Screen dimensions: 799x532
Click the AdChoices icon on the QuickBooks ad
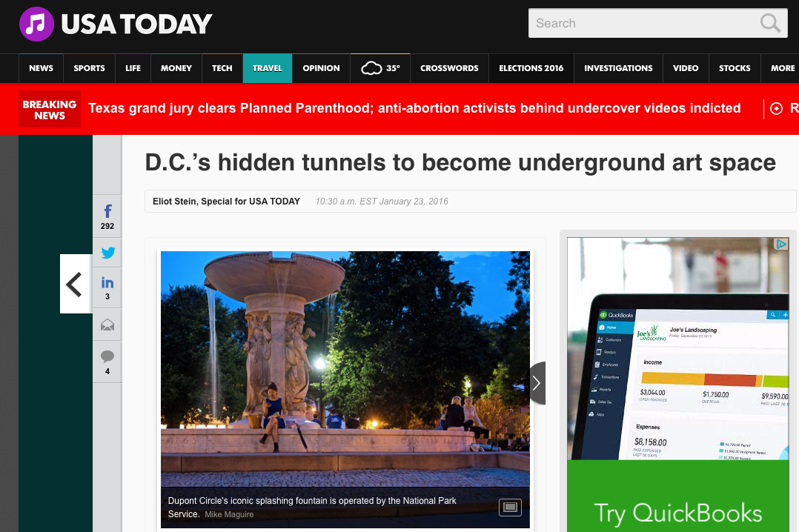(x=780, y=244)
